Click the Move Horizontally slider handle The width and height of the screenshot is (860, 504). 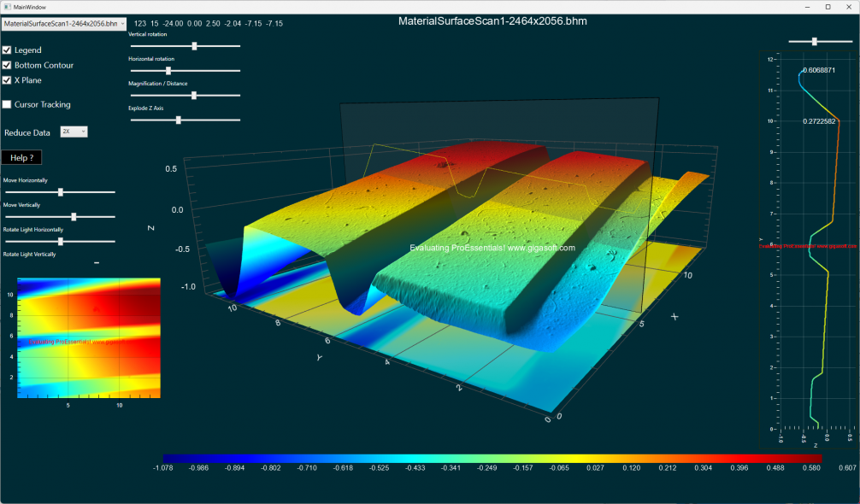(60, 191)
